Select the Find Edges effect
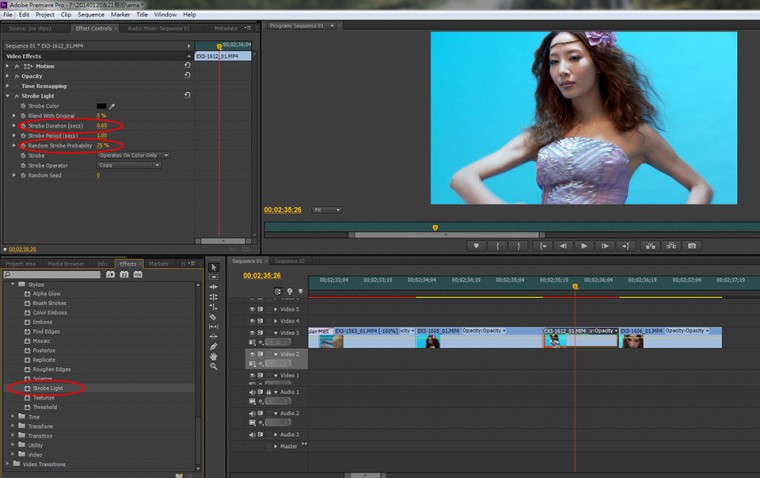The height and width of the screenshot is (478, 760). [47, 331]
